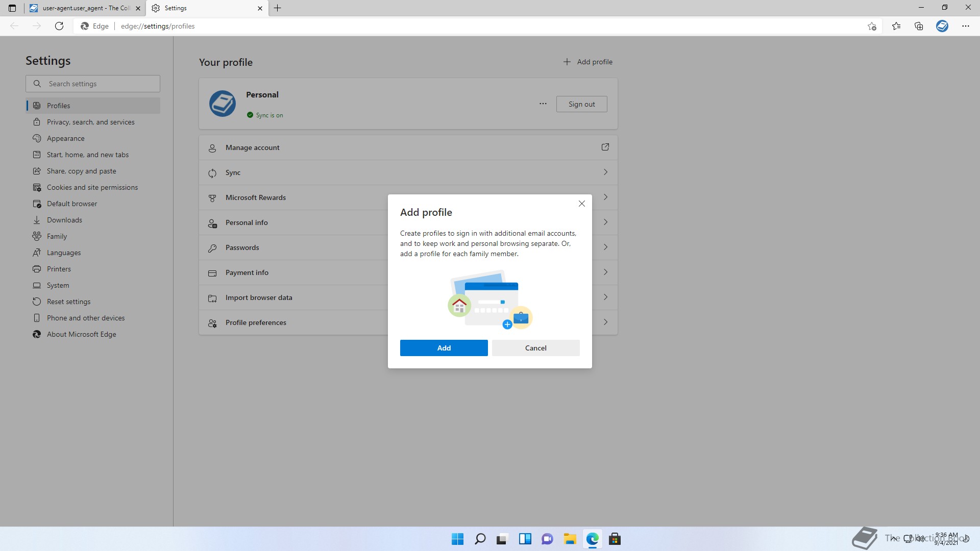Open the Add profile link at top
The height and width of the screenshot is (551, 980).
point(587,62)
